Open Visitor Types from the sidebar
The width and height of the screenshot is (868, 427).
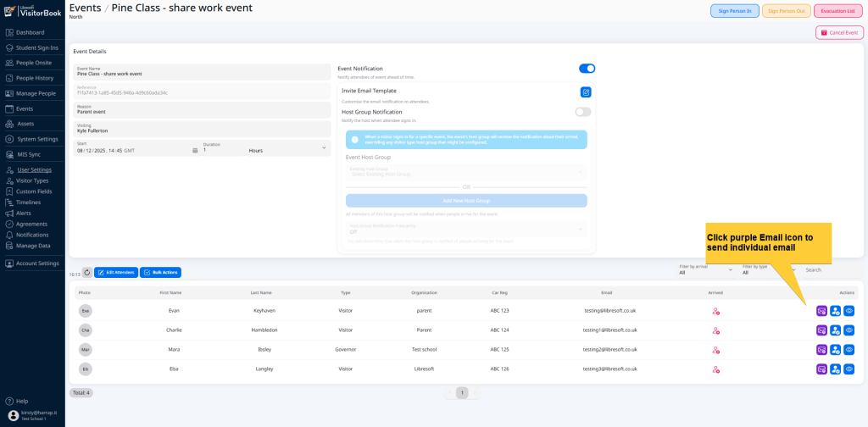33,180
